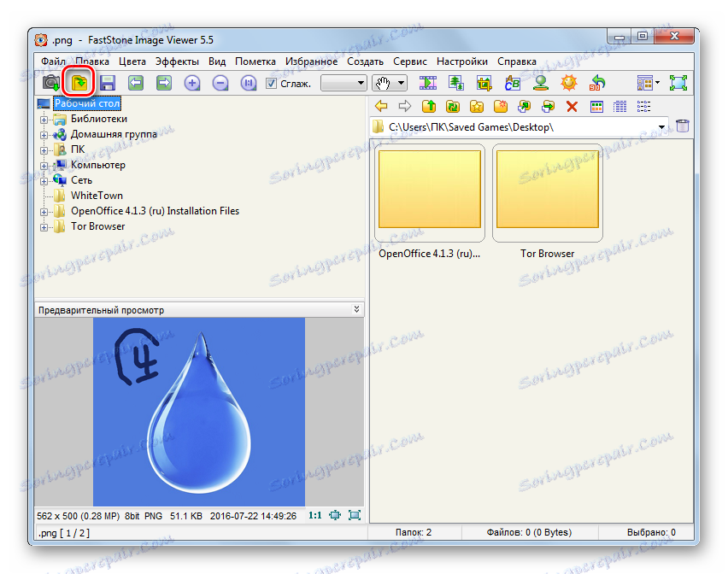
Task: Create a new folder icon
Action: pyautogui.click(x=501, y=106)
